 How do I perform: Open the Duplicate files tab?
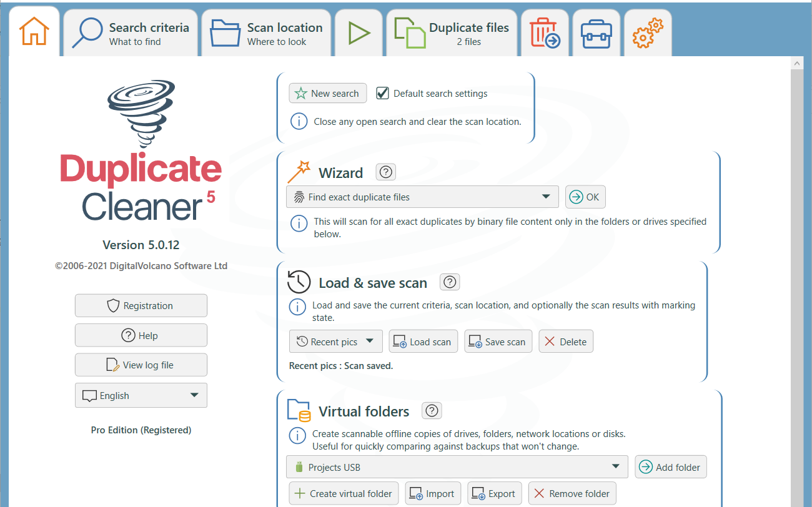click(452, 33)
